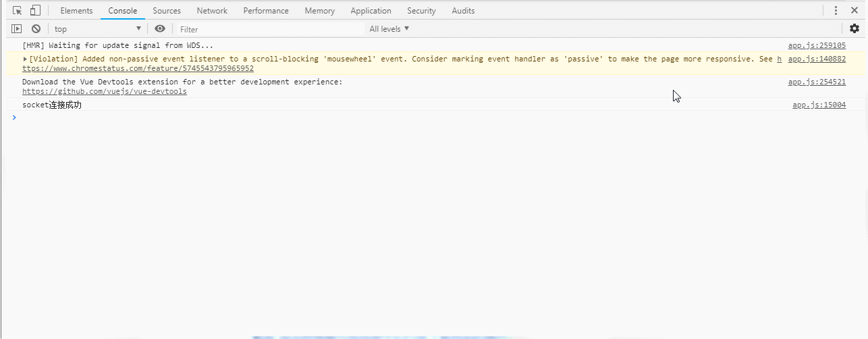
Task: Open source link app.js:15004
Action: click(x=819, y=105)
